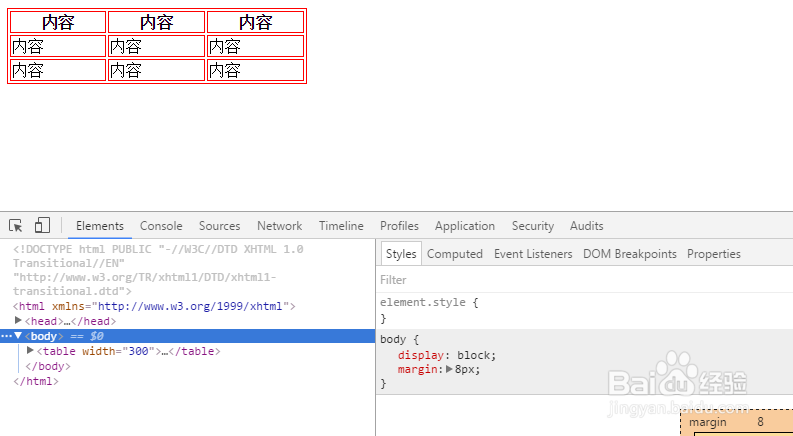Click the margin box model area
793x436 pixels.
click(708, 423)
